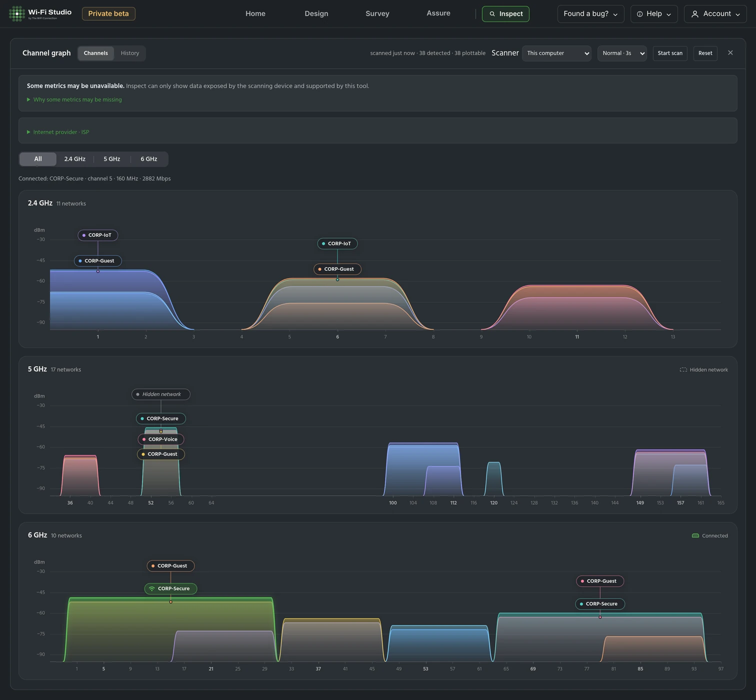The width and height of the screenshot is (756, 700).
Task: Click the Reset button
Action: [705, 53]
